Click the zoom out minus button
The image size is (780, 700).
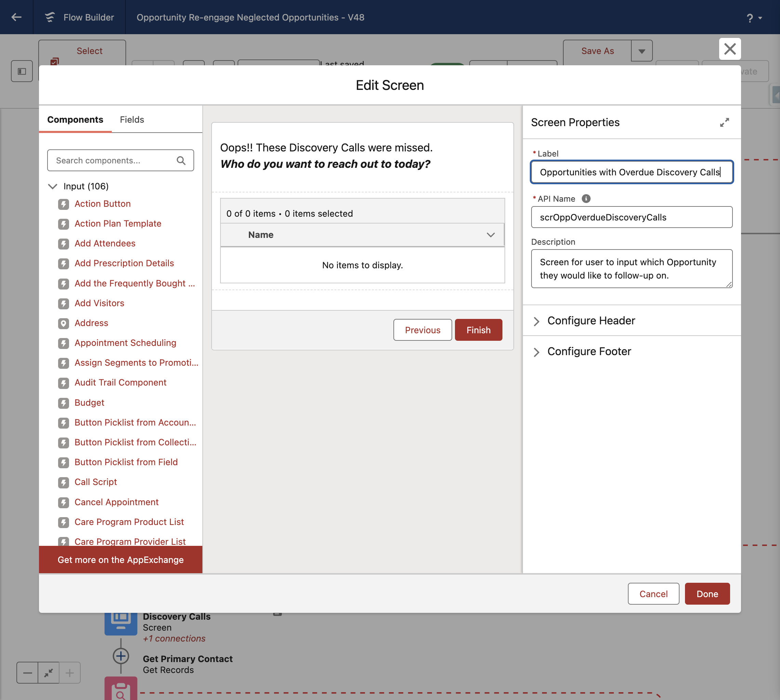click(27, 672)
